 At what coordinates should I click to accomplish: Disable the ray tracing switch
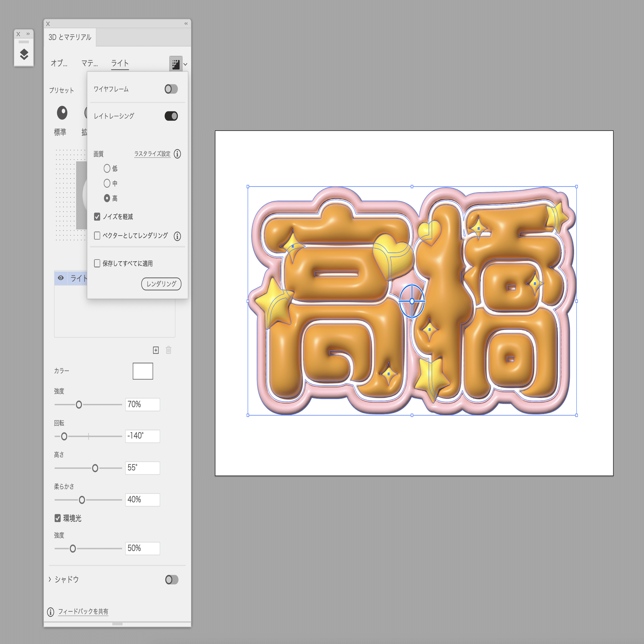[x=171, y=116]
